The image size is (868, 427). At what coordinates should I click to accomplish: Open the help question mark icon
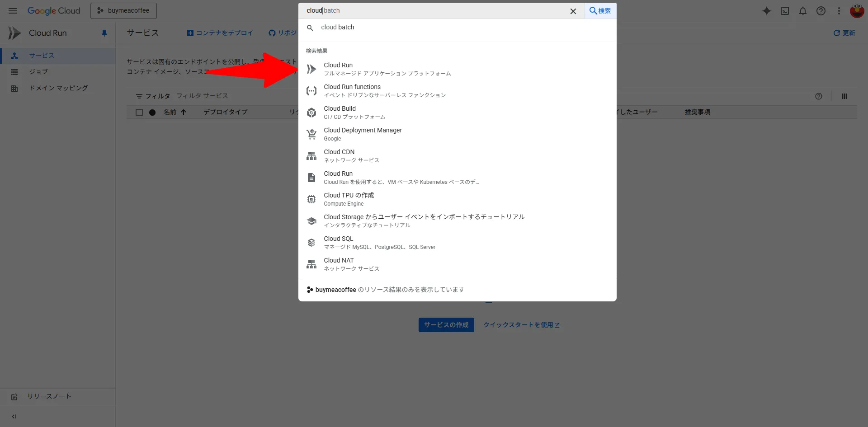click(821, 11)
